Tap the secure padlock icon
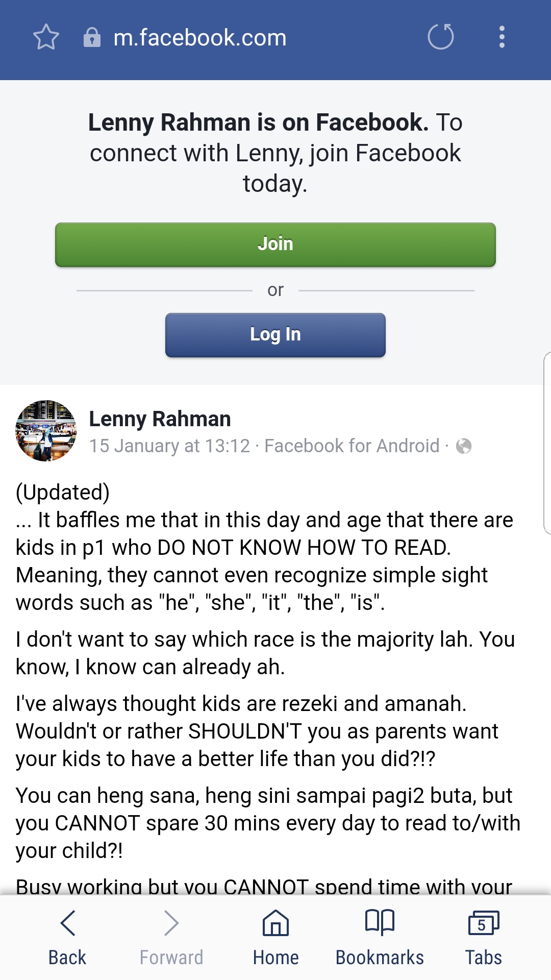551x980 pixels. coord(92,37)
